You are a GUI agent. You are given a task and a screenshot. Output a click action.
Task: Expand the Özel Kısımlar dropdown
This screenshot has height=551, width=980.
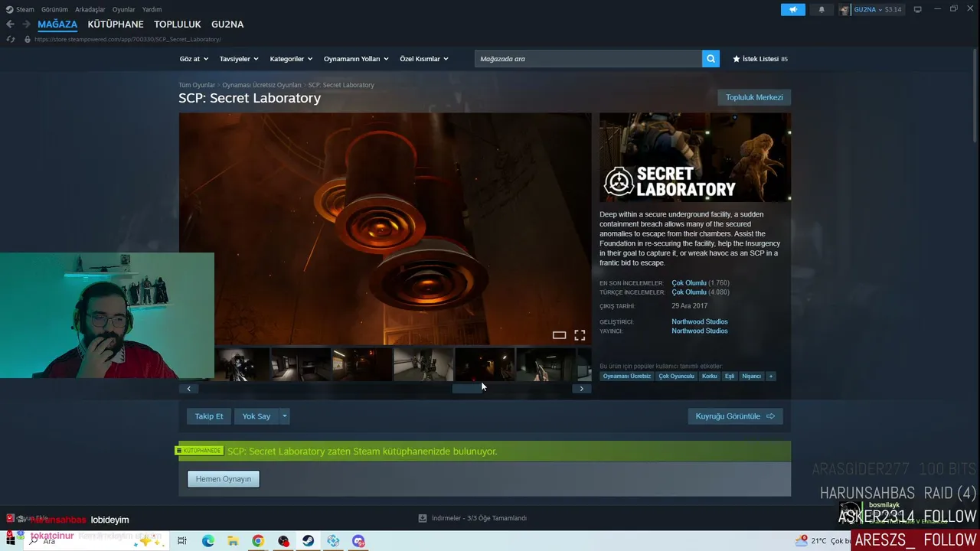tap(424, 59)
